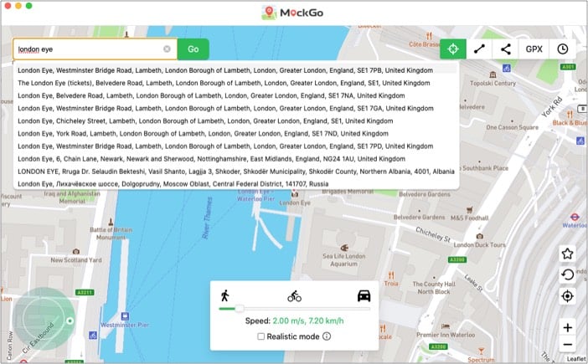
Task: Select walking speed icon
Action: click(x=224, y=295)
